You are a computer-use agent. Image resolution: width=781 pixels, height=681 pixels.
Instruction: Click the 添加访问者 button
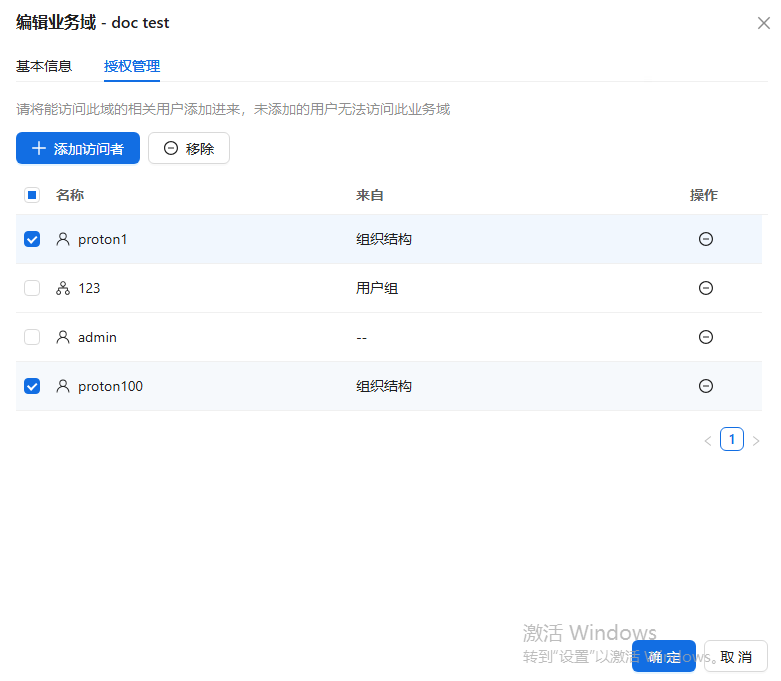78,148
